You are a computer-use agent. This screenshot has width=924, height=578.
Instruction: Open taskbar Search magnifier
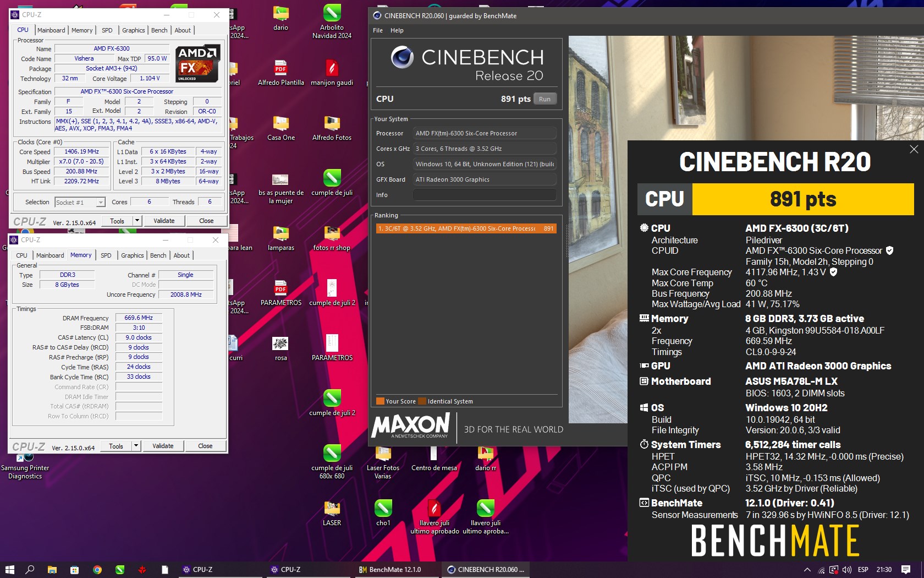coord(30,570)
